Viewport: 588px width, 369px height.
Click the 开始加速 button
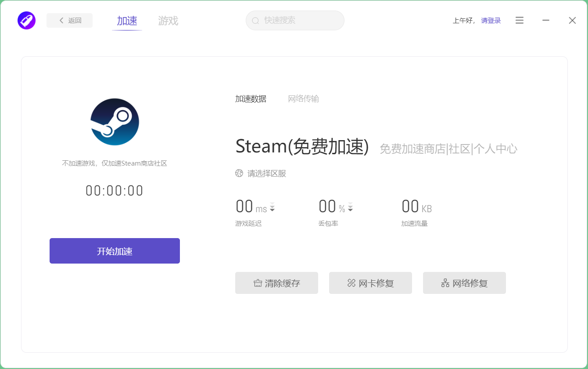coord(115,251)
